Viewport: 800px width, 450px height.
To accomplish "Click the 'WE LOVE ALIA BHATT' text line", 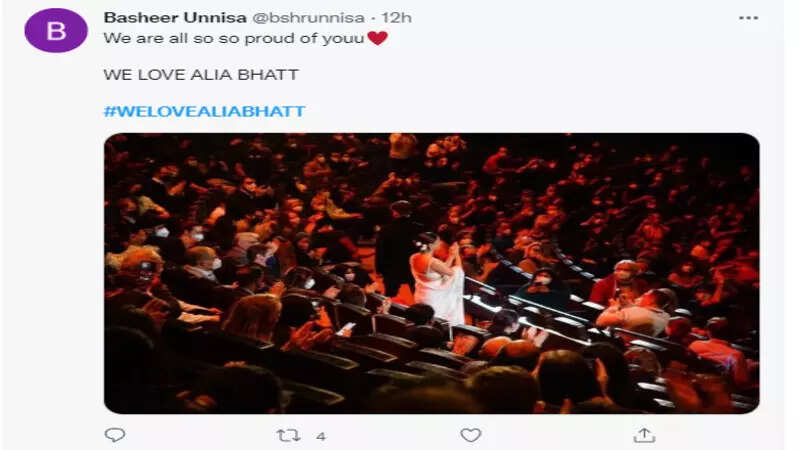I will [201, 74].
